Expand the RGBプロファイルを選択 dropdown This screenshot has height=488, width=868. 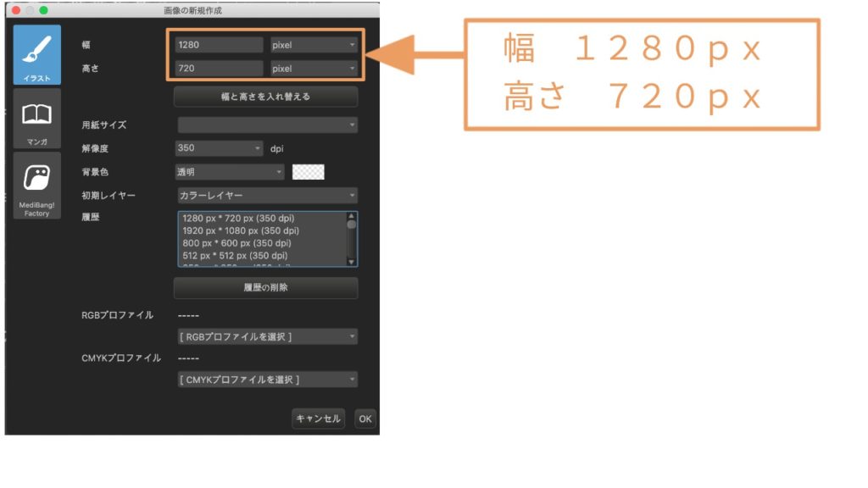pyautogui.click(x=268, y=334)
